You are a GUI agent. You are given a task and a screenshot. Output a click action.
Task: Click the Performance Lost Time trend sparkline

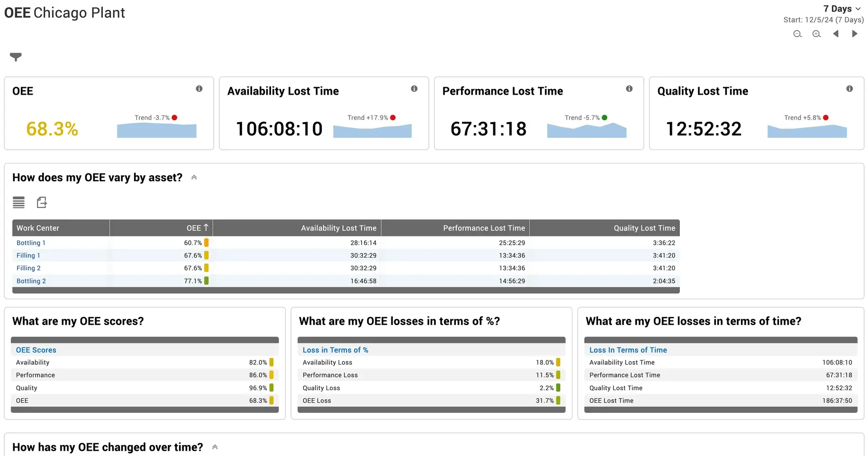coord(587,130)
